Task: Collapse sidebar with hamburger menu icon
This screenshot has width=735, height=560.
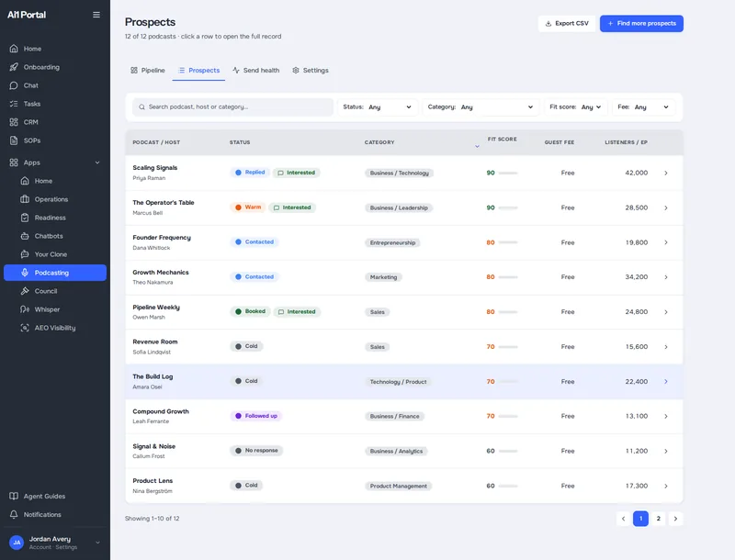Action: (x=96, y=15)
